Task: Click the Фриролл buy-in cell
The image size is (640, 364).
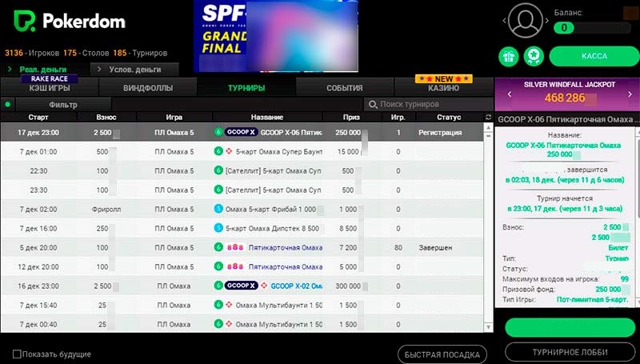Action: tap(106, 209)
